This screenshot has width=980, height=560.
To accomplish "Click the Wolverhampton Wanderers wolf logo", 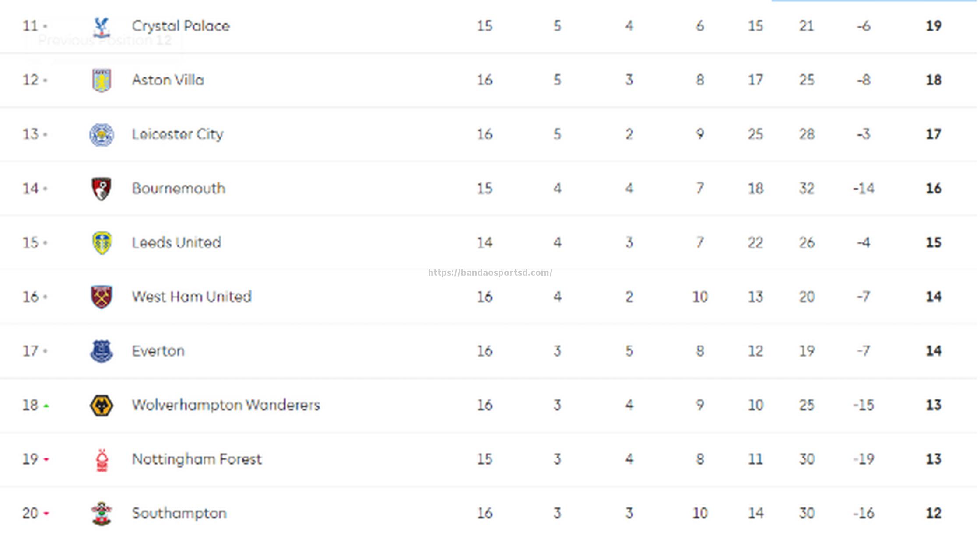I will click(102, 406).
